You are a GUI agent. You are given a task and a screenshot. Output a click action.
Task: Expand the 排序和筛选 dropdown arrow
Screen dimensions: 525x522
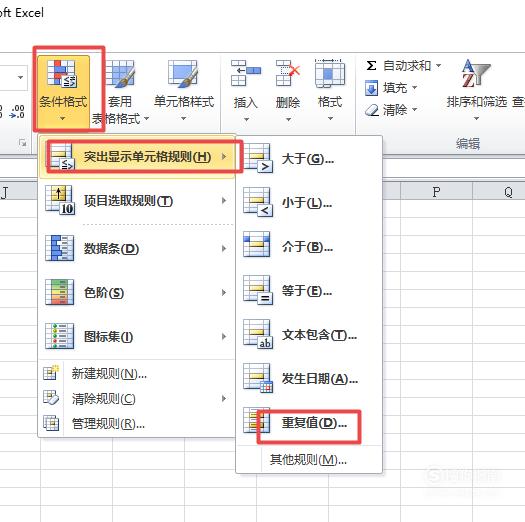(476, 119)
